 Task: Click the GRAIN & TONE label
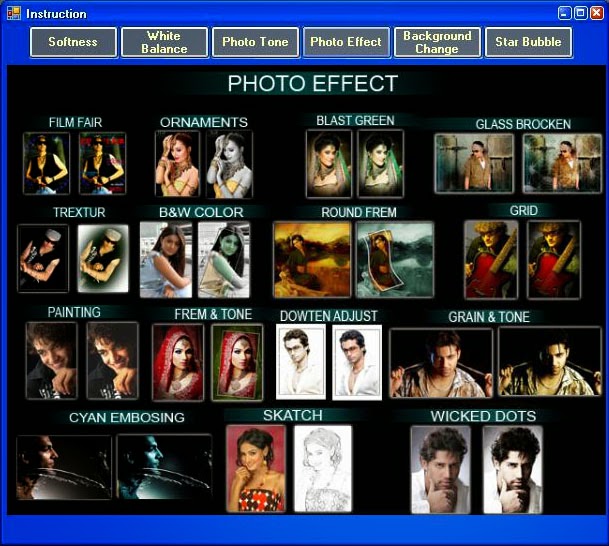[x=489, y=317]
